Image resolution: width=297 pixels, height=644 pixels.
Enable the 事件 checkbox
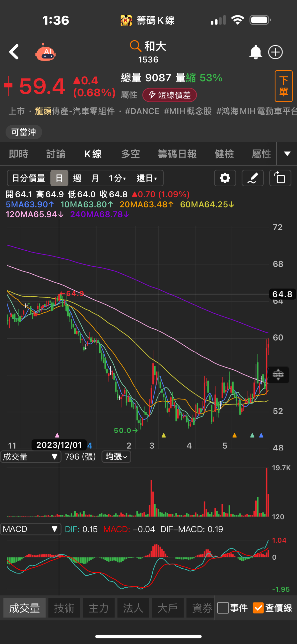pyautogui.click(x=223, y=608)
